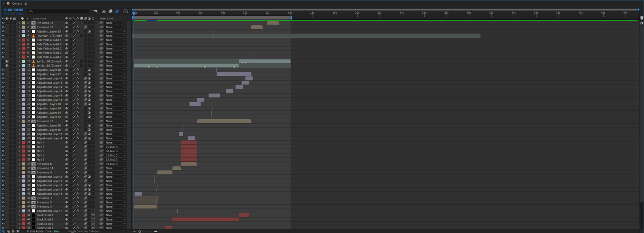Toggle motion blur switch on Adjustment Layer 9
This screenshot has width=644, height=233.
coord(85,134)
